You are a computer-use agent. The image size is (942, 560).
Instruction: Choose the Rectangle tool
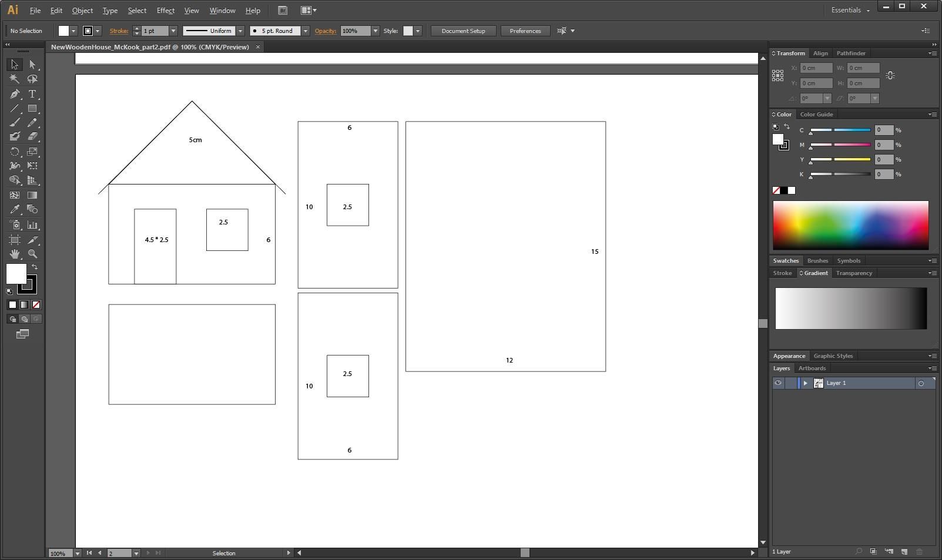point(32,108)
